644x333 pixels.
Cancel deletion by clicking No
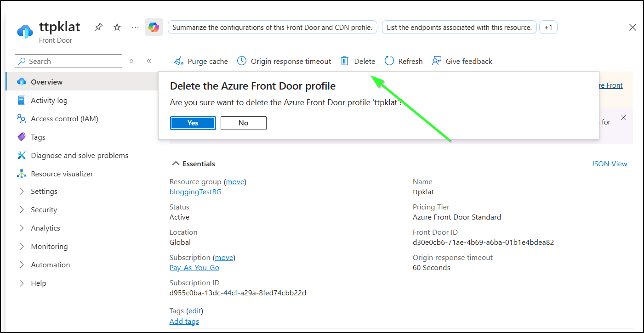click(244, 123)
